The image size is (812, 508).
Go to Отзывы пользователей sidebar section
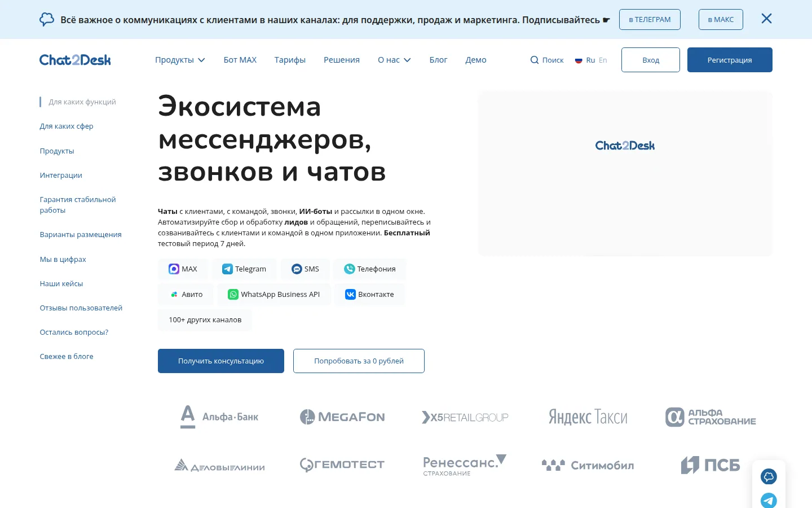point(81,308)
